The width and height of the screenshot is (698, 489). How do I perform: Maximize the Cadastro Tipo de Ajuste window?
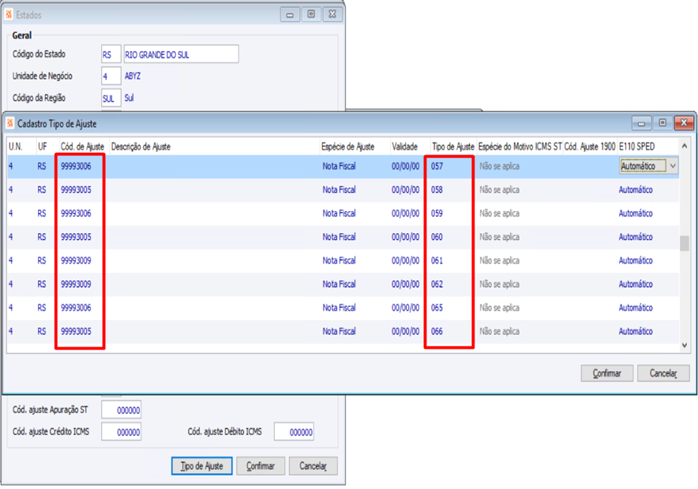tap(662, 122)
